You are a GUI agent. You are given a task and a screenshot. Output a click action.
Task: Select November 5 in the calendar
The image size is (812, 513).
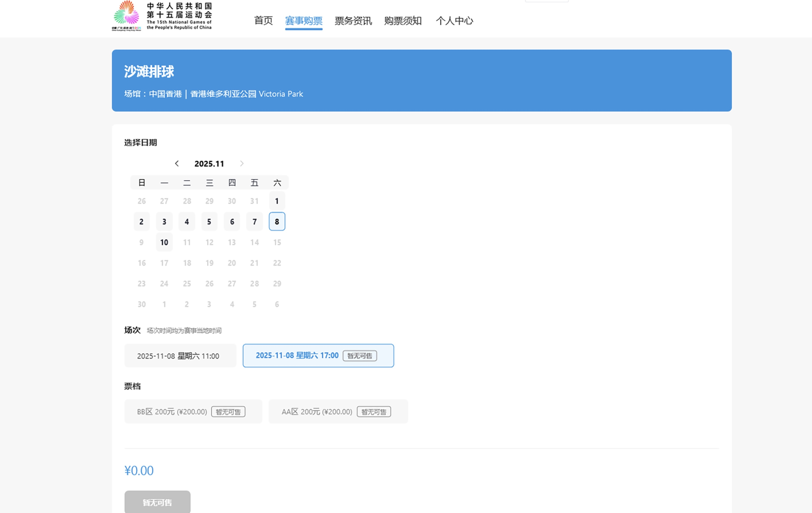(x=209, y=222)
